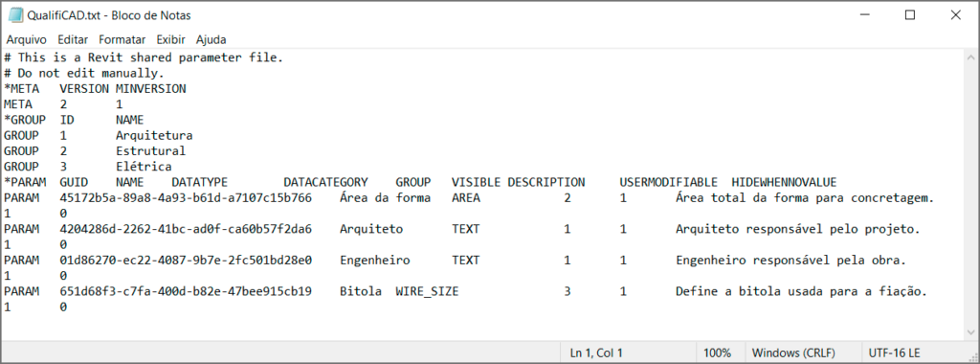Screen dimensions: 980x364
Task: Click the DATACATEGORY column header text
Action: click(x=325, y=183)
